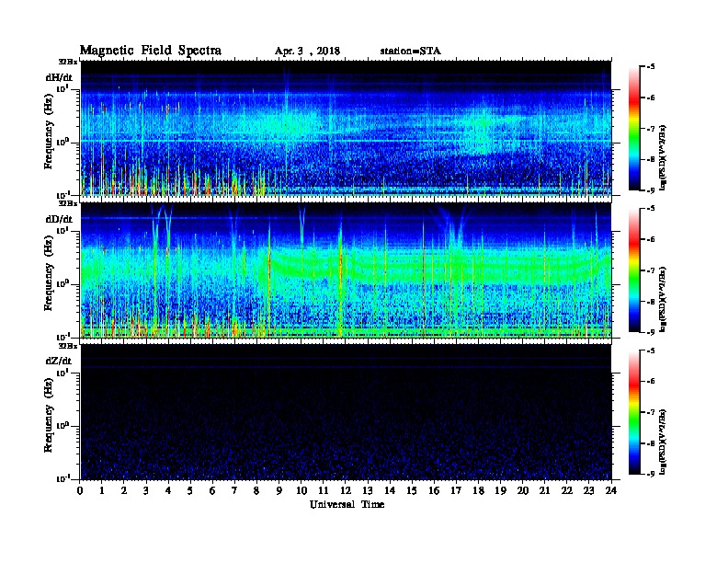Click the "-9" value on the dZ/dt color scale
The width and height of the screenshot is (728, 563).
coord(651,474)
